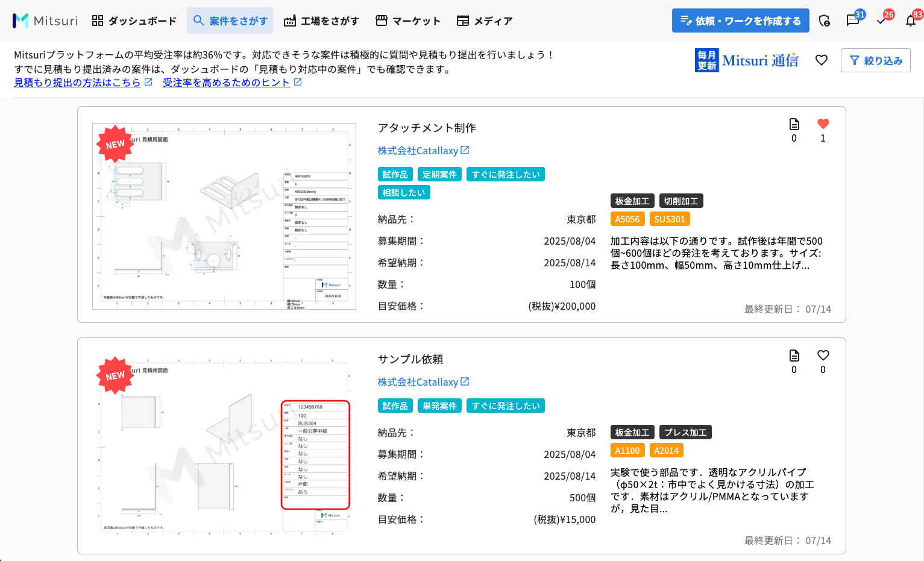Open the メディア tab
924x561 pixels.
pyautogui.click(x=485, y=20)
